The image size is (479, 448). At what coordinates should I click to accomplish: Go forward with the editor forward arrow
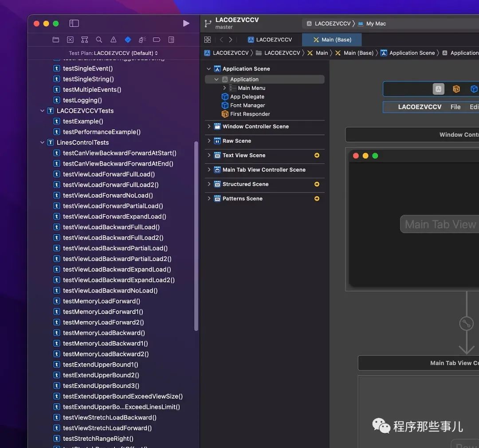click(x=231, y=40)
